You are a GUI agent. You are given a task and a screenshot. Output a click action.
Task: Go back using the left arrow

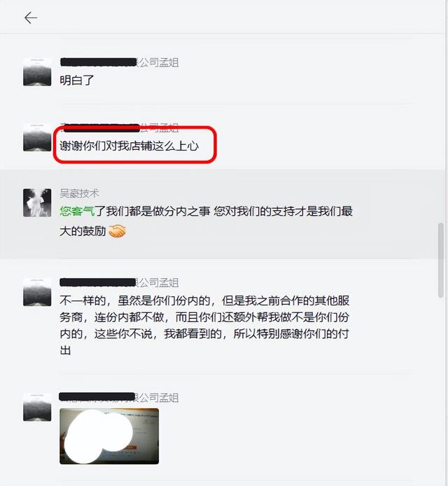coord(31,18)
